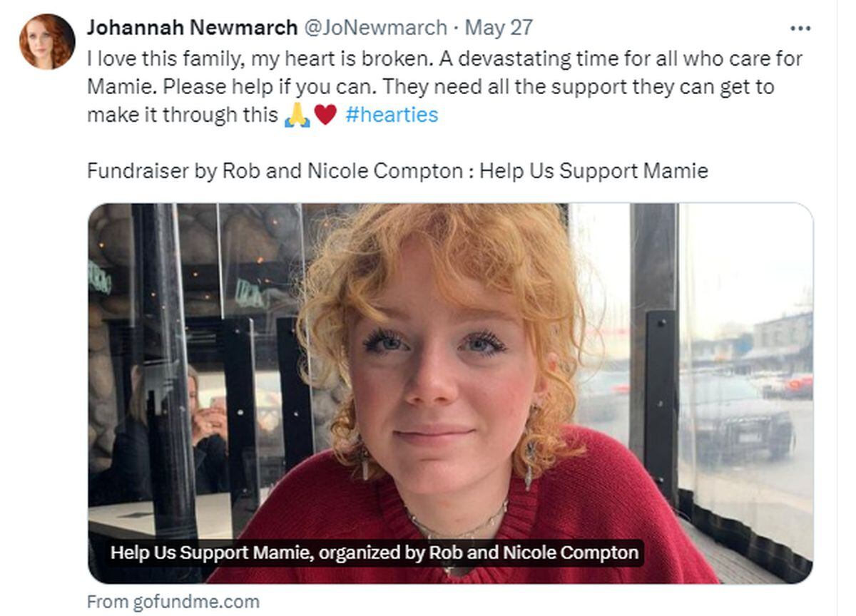Click the red heart emoji in the tweet
The width and height of the screenshot is (856, 616).
point(325,115)
